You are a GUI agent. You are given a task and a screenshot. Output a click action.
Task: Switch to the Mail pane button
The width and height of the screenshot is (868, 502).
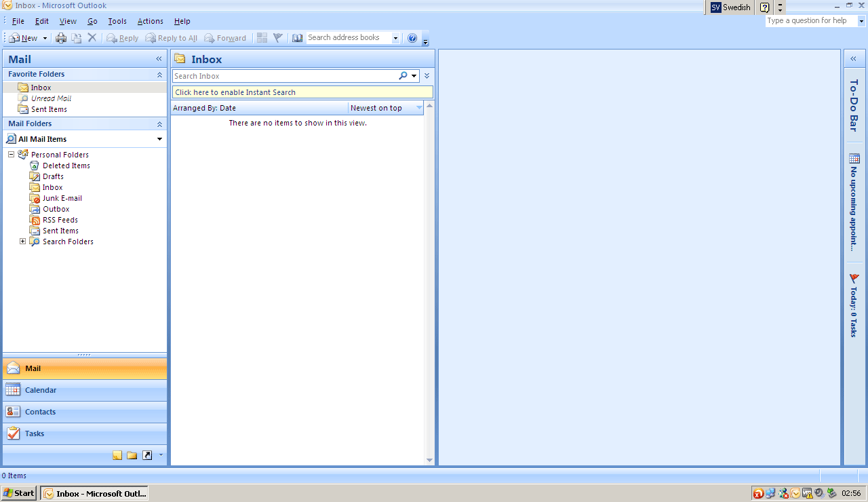[x=85, y=368]
